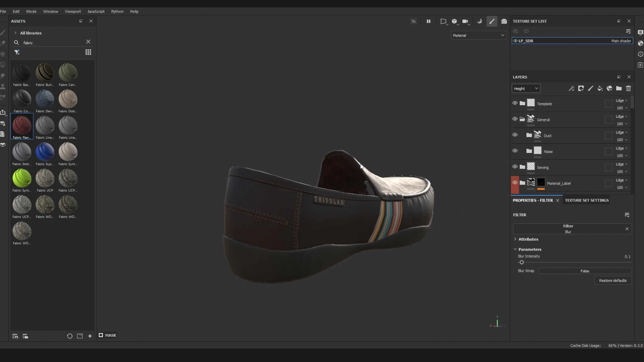Screen dimensions: 644x362
Task: Pause rendering with the pause icon
Action: (428, 21)
